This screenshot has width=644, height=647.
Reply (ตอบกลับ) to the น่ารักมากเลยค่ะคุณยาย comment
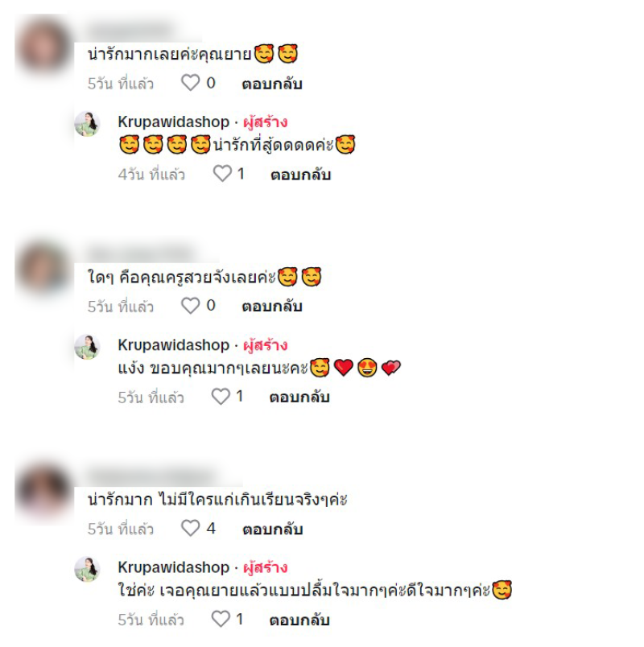tap(272, 84)
